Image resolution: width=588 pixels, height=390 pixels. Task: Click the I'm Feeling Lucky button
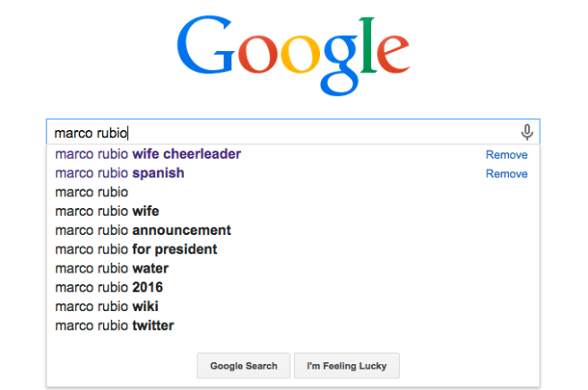346,366
